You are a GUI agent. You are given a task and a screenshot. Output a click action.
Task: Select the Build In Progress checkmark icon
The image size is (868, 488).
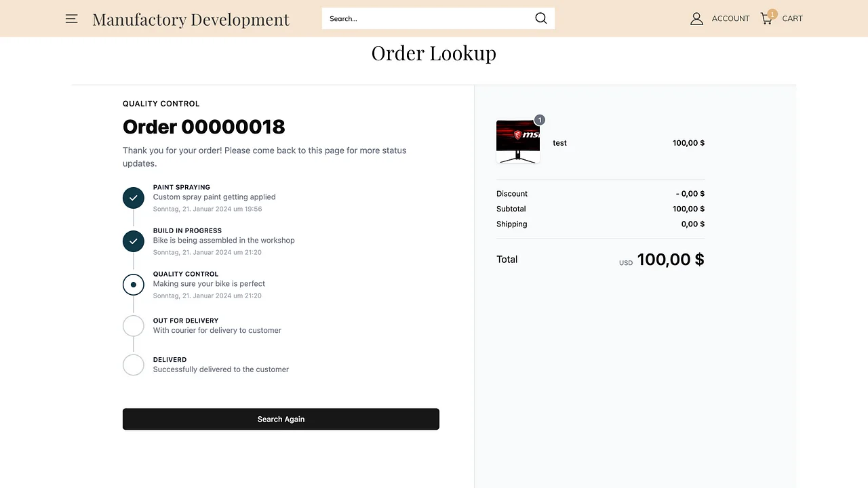(133, 241)
